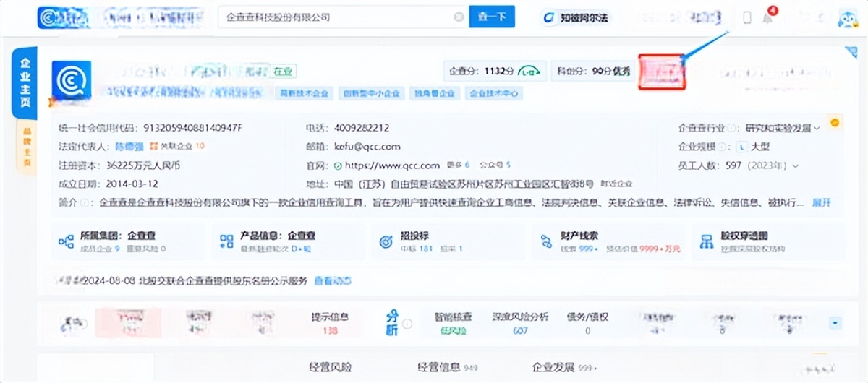Viewport: 868px width, 383px height.
Task: Expand the analysis row with blue arrow
Action: click(836, 323)
